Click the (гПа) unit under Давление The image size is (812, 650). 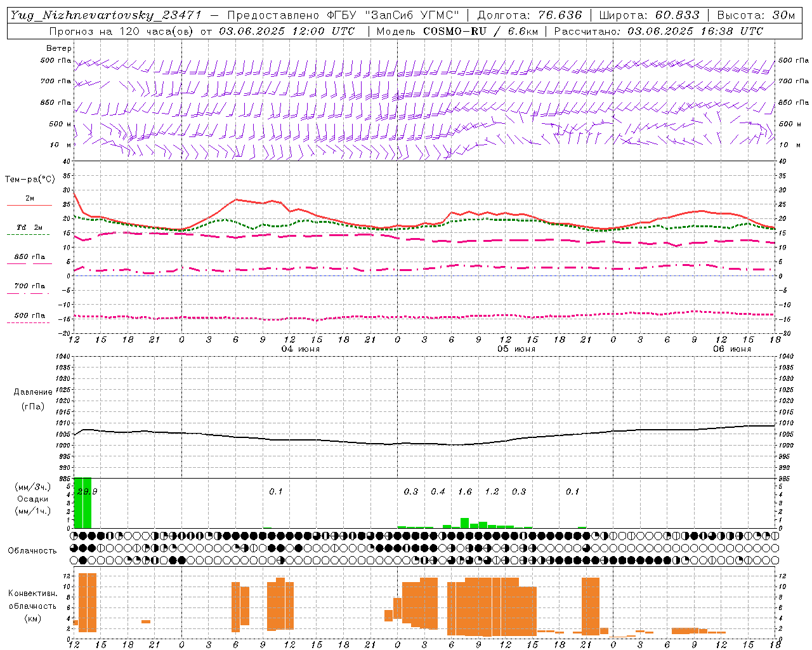[33, 406]
